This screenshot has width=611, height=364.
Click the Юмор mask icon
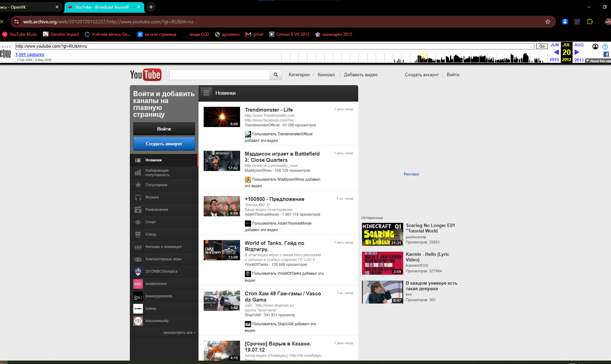(x=138, y=235)
